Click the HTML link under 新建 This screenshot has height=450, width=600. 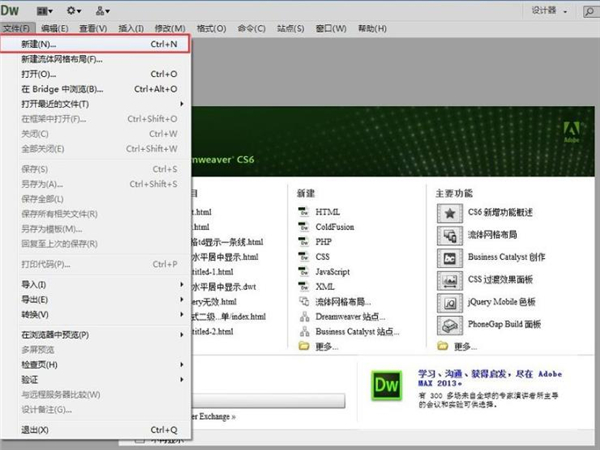coord(328,212)
